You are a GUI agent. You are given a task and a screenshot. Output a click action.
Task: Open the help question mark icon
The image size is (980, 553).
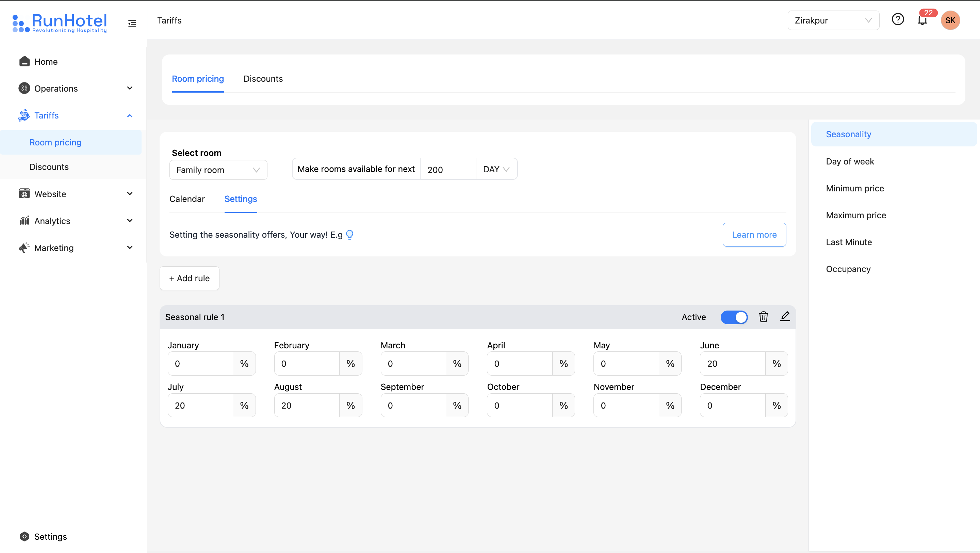pyautogui.click(x=898, y=19)
